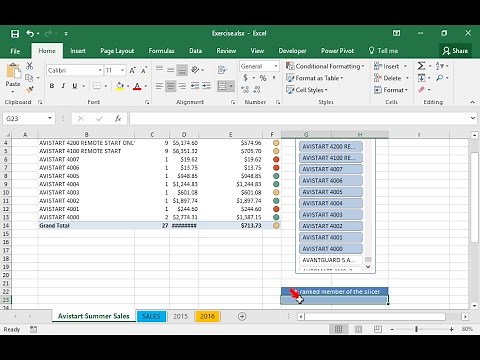Open the Calibri font name dropdown

pos(100,70)
